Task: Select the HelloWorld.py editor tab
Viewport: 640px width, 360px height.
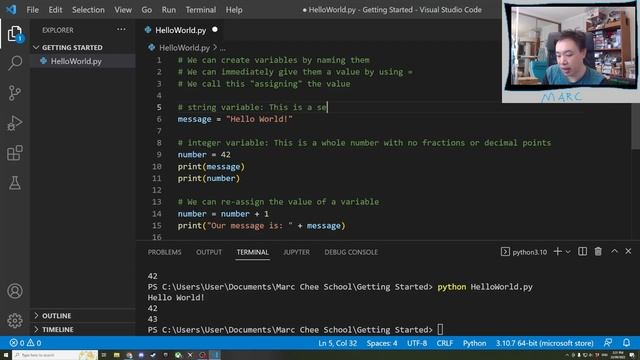Action: [181, 30]
